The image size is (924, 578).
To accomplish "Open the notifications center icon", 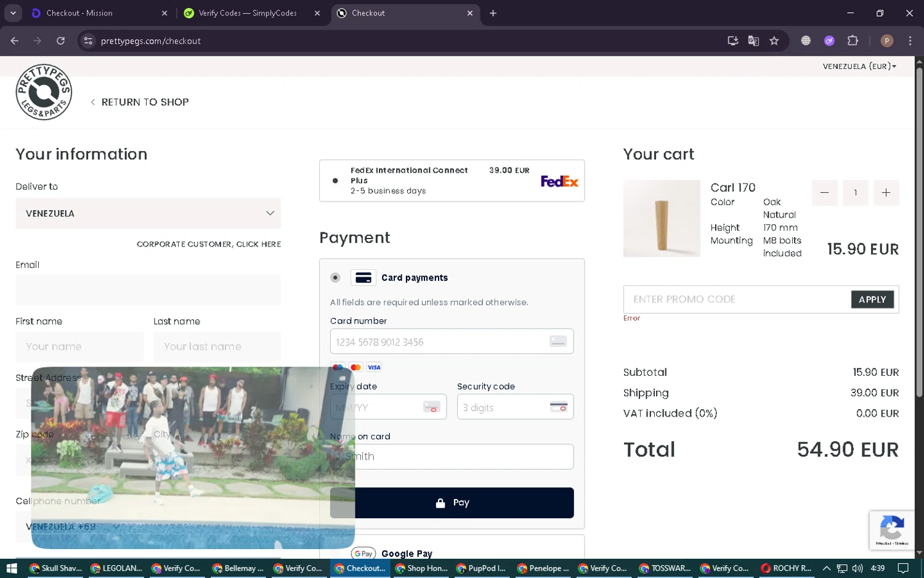I will [903, 568].
